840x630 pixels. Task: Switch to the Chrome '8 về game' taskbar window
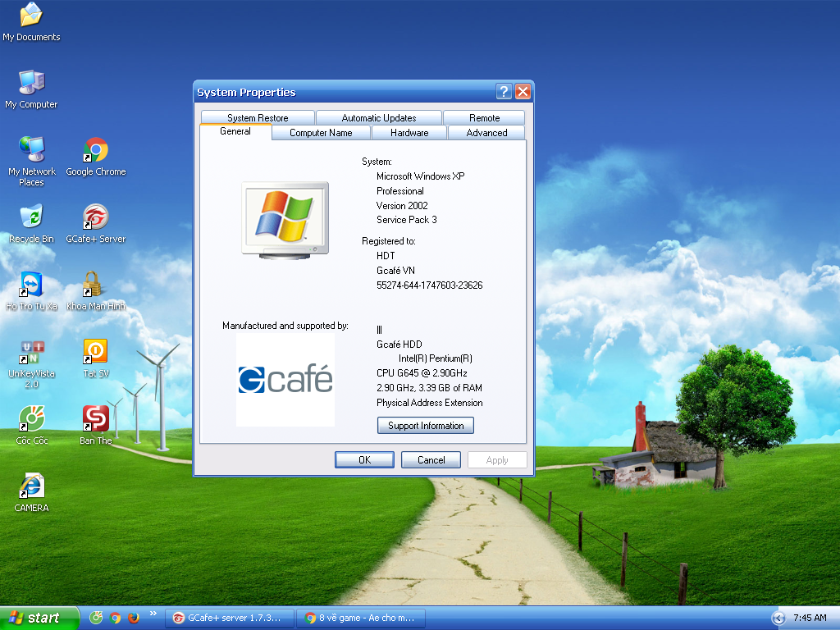(361, 618)
